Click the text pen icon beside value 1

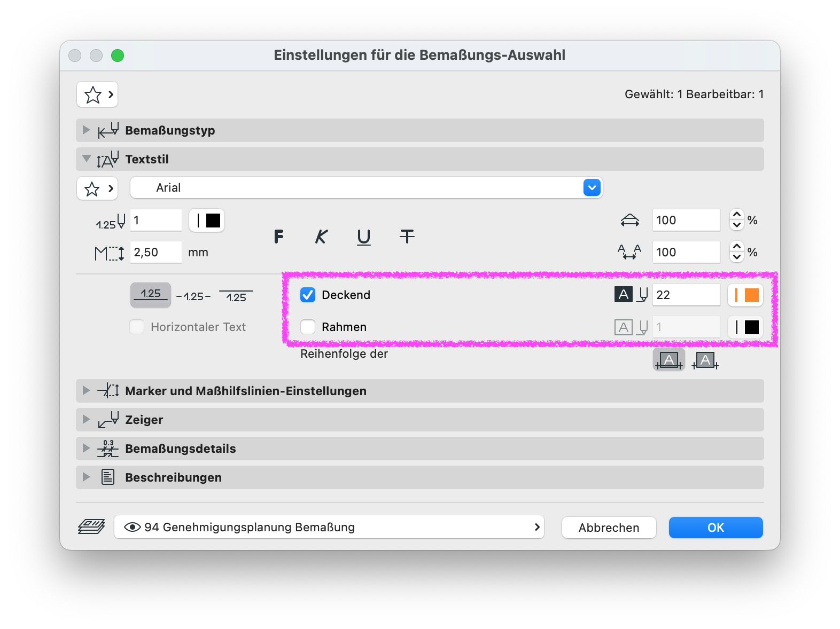pyautogui.click(x=111, y=221)
